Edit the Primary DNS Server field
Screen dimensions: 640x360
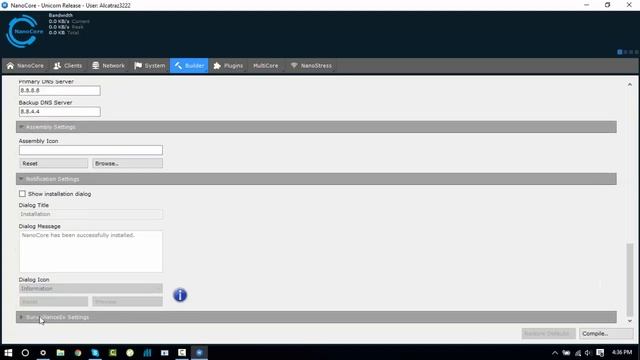pos(60,91)
